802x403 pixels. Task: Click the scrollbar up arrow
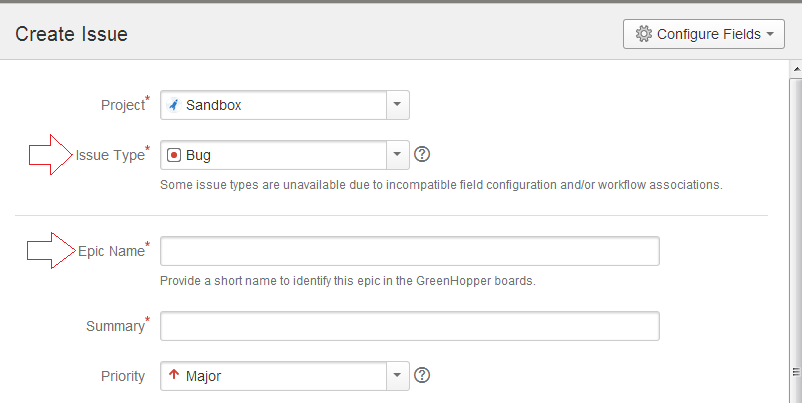(796, 69)
